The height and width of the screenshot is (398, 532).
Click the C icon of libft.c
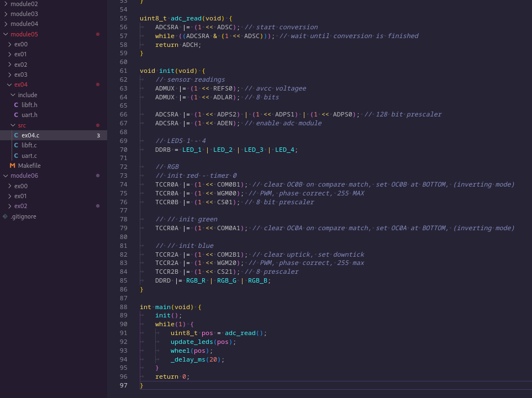click(x=16, y=145)
